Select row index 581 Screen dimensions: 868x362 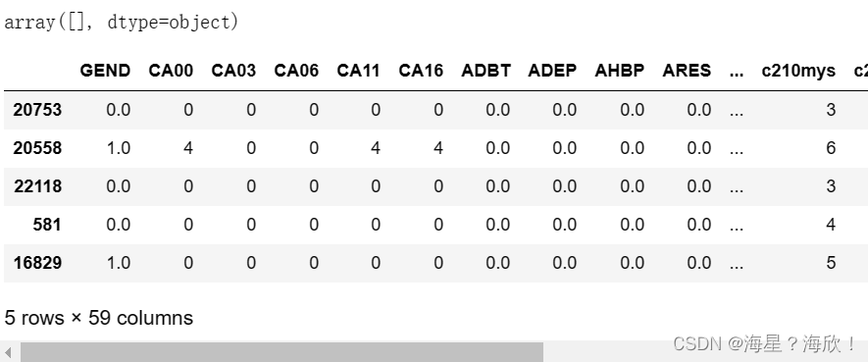pyautogui.click(x=47, y=225)
